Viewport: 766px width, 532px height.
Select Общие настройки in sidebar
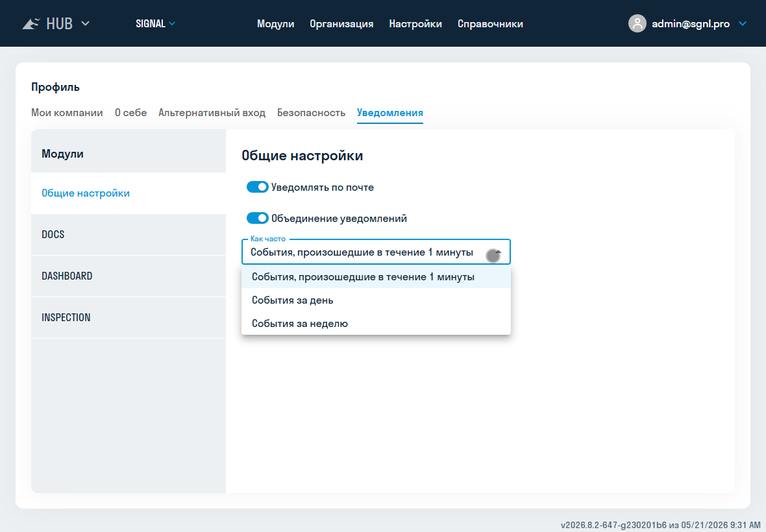click(129, 193)
